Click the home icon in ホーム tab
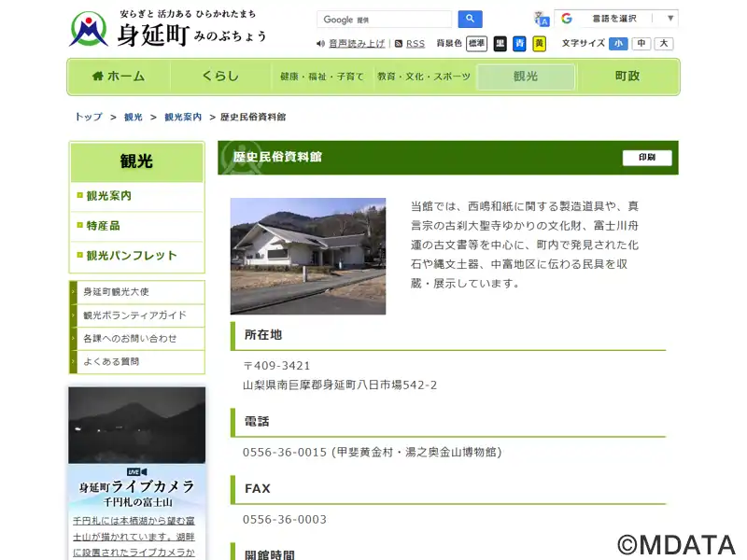 click(97, 76)
